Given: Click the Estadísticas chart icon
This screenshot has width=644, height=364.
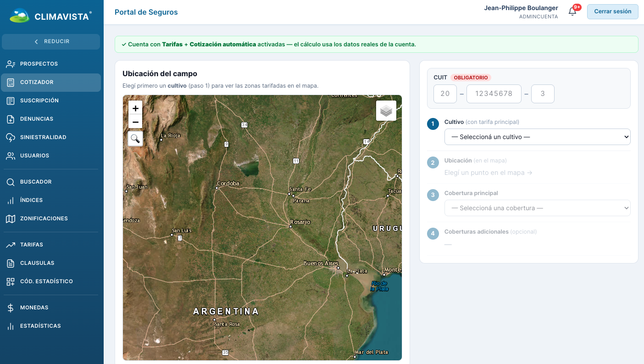Looking at the screenshot, I should click(x=11, y=326).
